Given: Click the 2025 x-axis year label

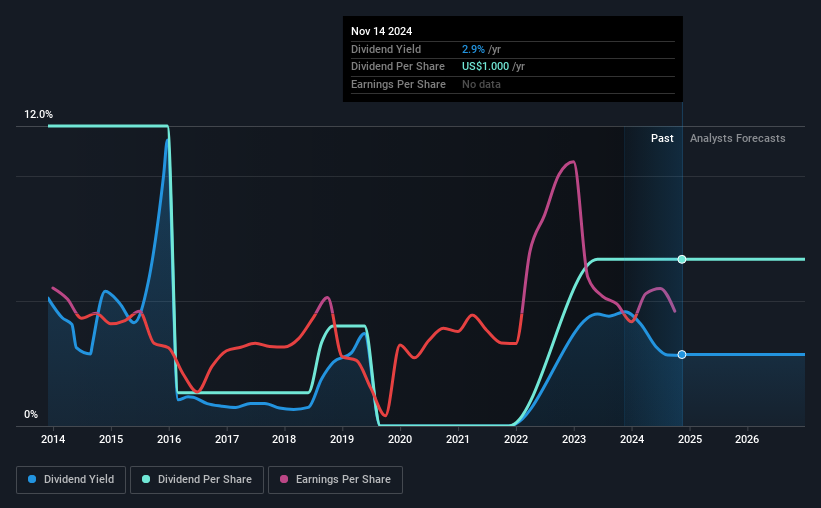Looking at the screenshot, I should pyautogui.click(x=690, y=439).
